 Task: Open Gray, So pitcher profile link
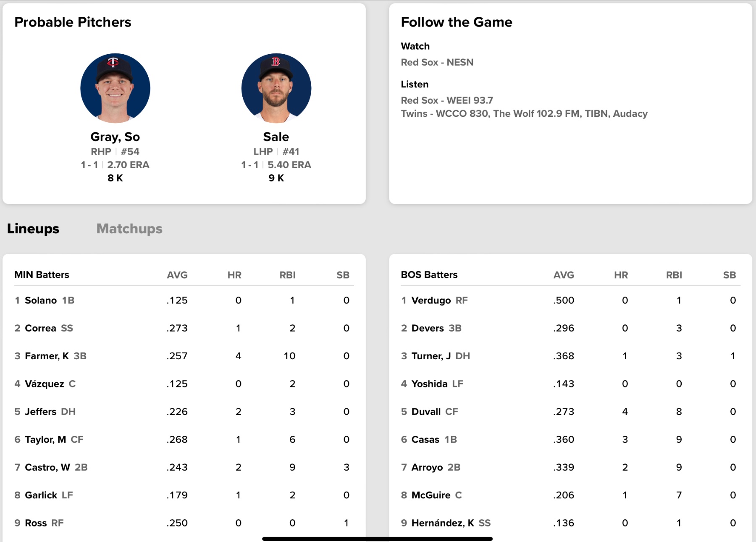pos(115,137)
